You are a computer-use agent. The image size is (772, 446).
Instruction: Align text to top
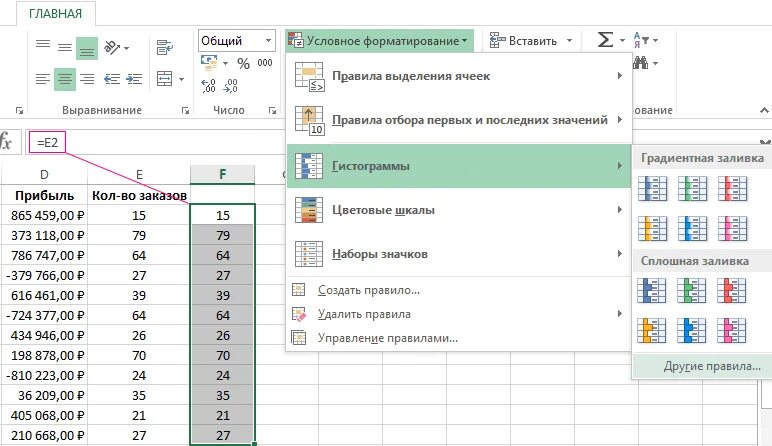(x=43, y=45)
